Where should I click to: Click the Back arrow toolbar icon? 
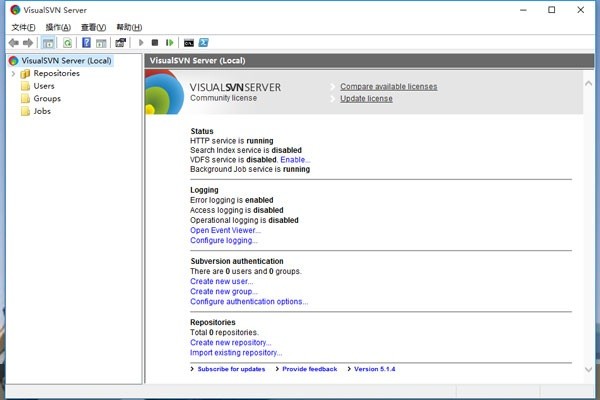pyautogui.click(x=13, y=43)
